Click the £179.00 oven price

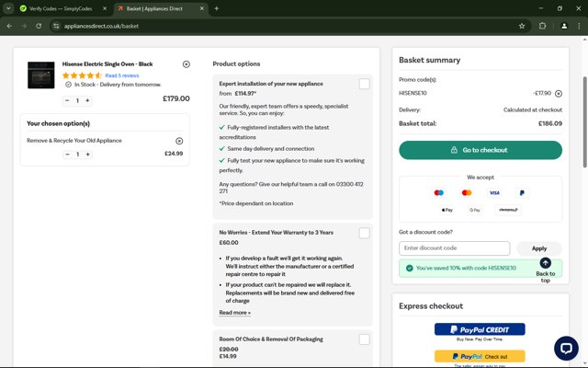175,98
